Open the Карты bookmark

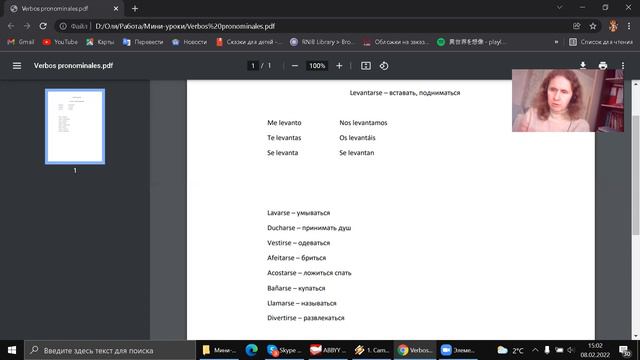pos(100,42)
